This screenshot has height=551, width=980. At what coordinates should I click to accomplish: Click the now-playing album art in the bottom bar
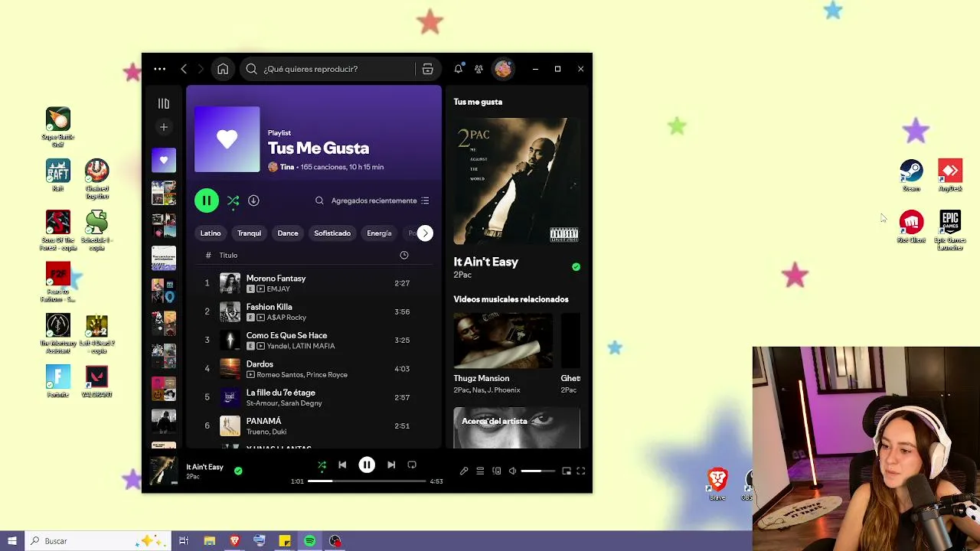pyautogui.click(x=163, y=471)
